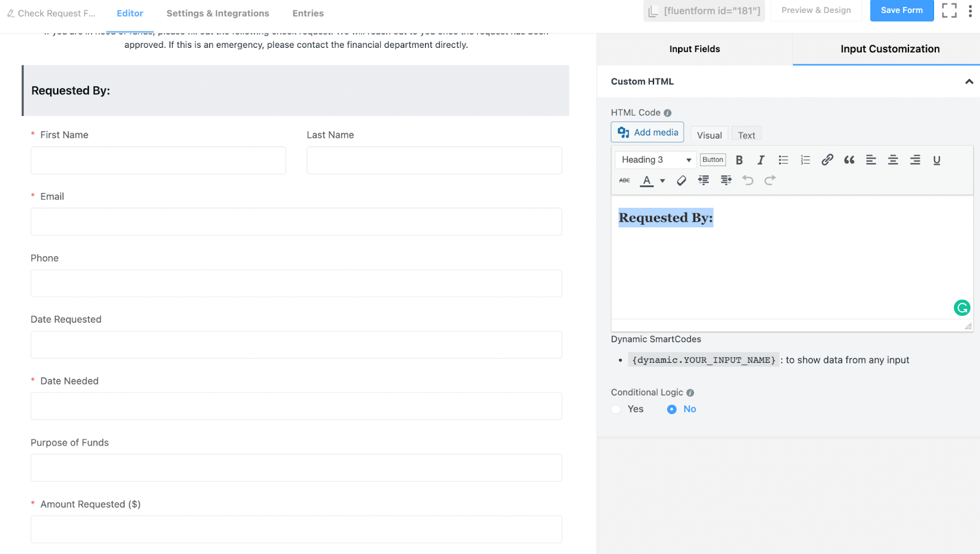Open the three-dot more options menu
This screenshot has height=554, width=980.
970,11
